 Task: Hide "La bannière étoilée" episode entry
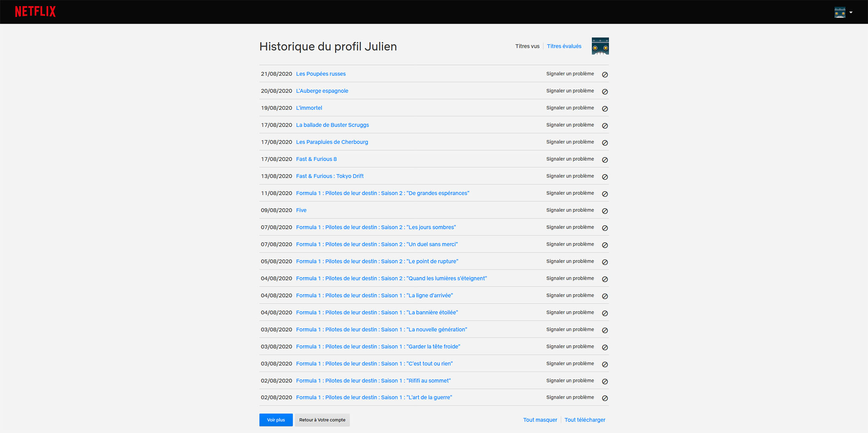pyautogui.click(x=605, y=313)
